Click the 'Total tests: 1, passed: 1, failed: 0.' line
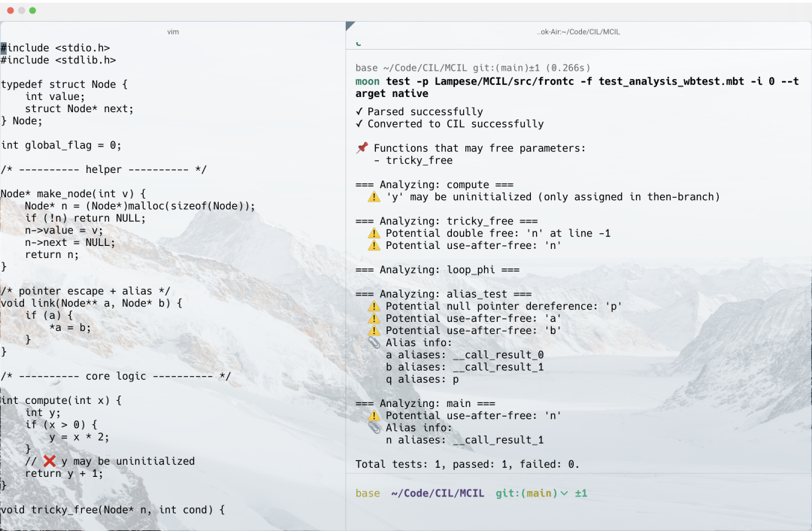 pos(468,464)
